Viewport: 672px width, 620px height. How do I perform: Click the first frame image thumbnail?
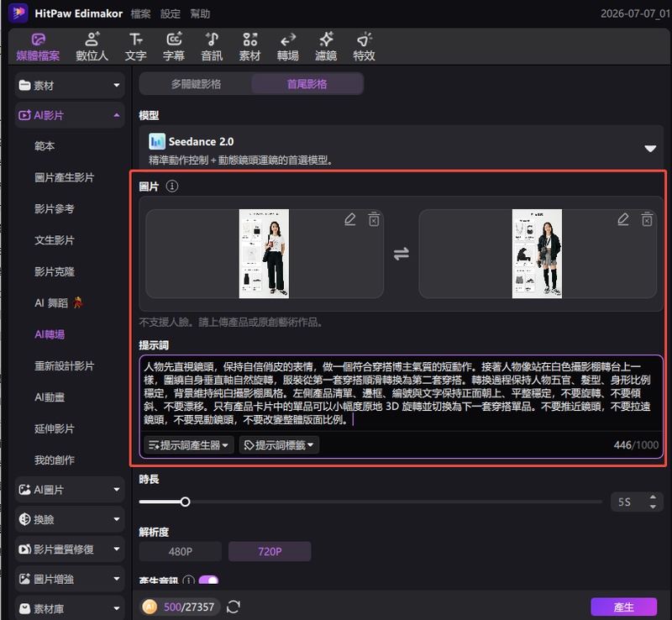click(264, 254)
